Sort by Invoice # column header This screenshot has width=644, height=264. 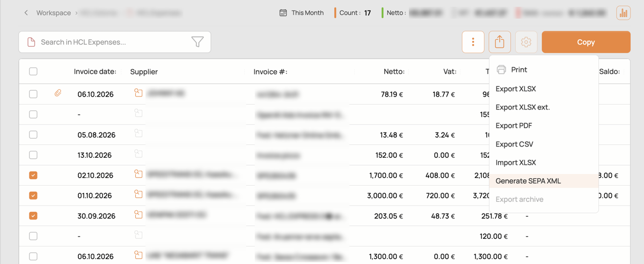point(270,71)
